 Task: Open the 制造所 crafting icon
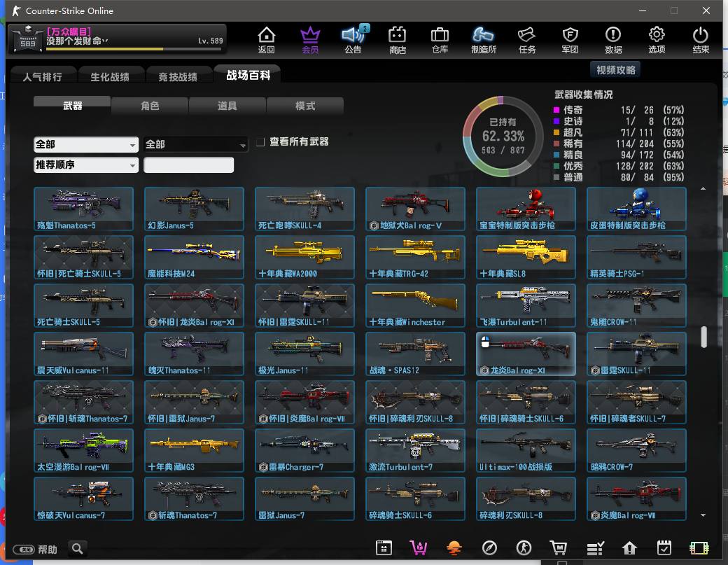(483, 39)
